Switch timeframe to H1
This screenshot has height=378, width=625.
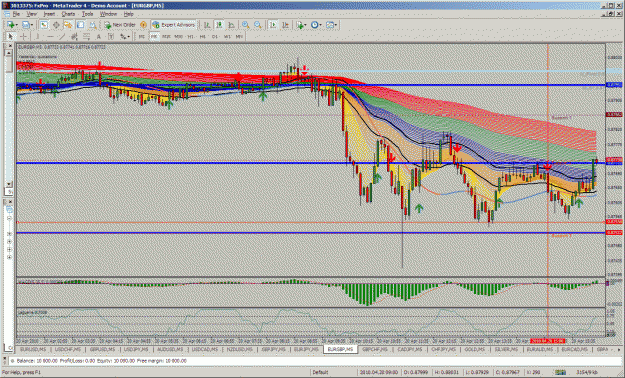191,37
